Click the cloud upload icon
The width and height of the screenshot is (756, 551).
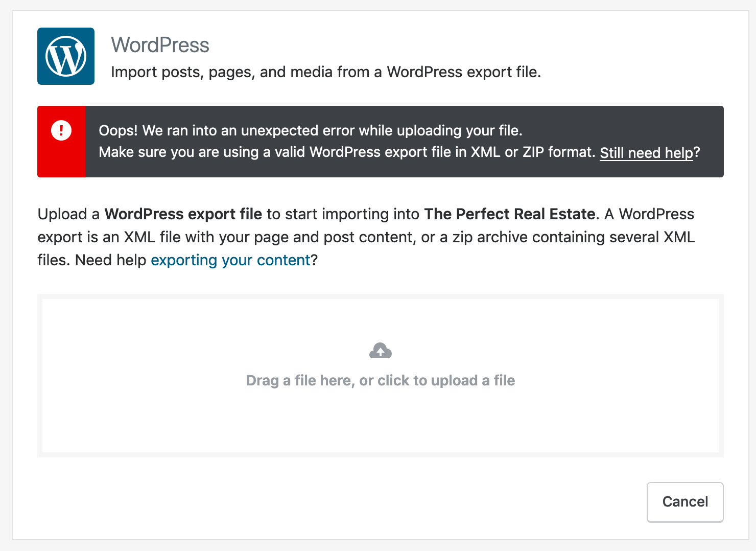pos(381,351)
